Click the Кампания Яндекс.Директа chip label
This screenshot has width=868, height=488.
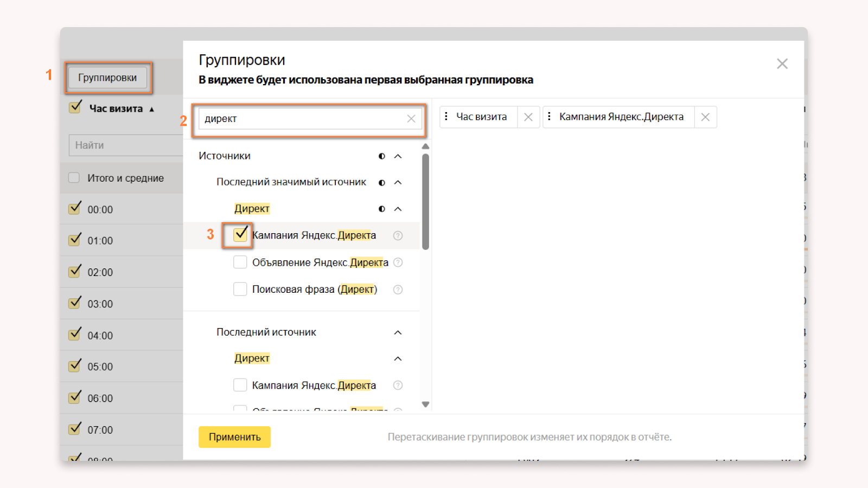pyautogui.click(x=621, y=117)
